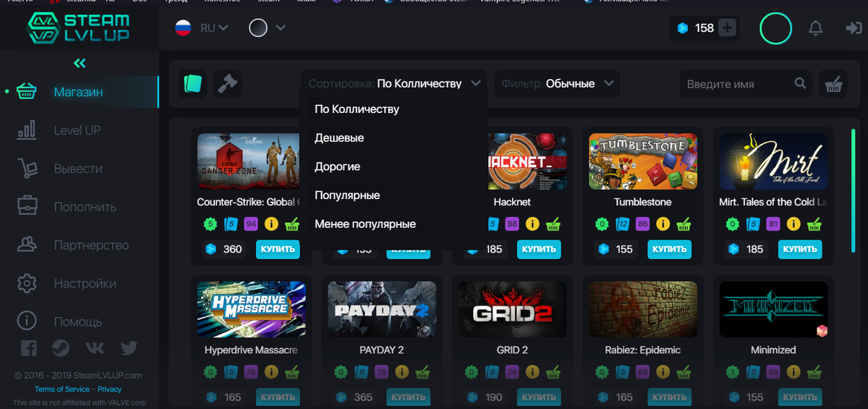Open the Фильтр: Обычные dropdown

click(x=558, y=83)
